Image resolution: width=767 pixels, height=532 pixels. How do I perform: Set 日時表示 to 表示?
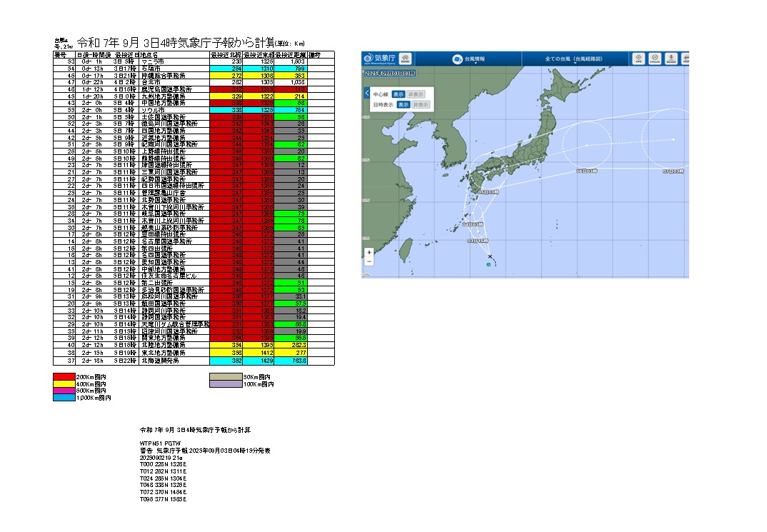(x=403, y=104)
